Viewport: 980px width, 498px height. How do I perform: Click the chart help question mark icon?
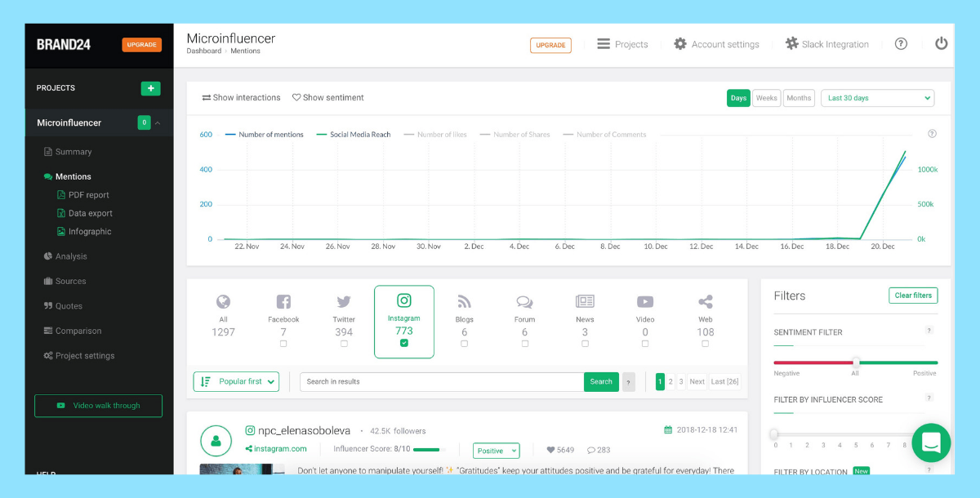point(932,134)
